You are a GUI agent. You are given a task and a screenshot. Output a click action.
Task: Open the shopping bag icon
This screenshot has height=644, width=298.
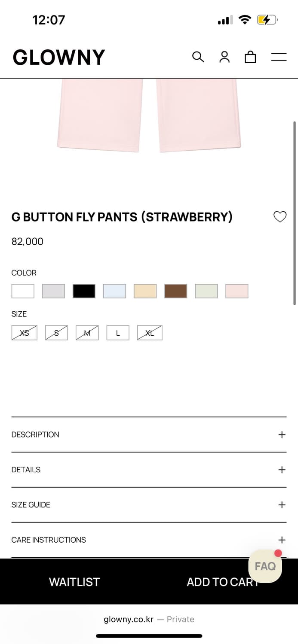click(x=250, y=57)
